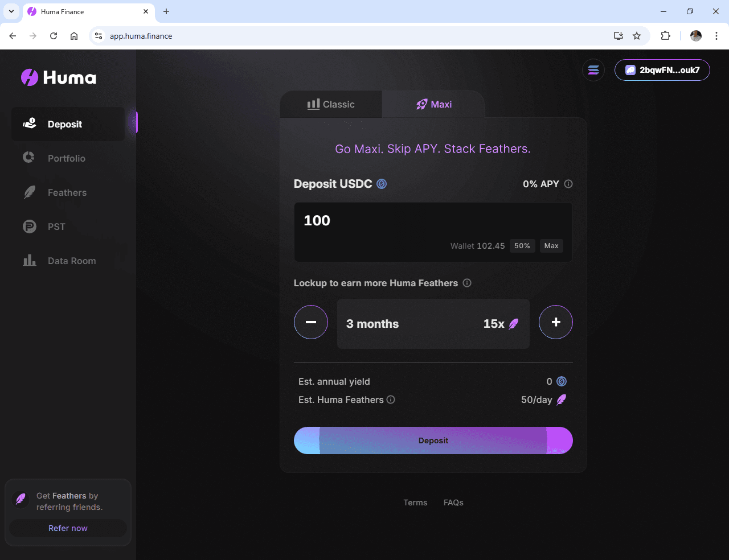Screen dimensions: 729x560
Task: Go back in browser history
Action: (x=13, y=36)
